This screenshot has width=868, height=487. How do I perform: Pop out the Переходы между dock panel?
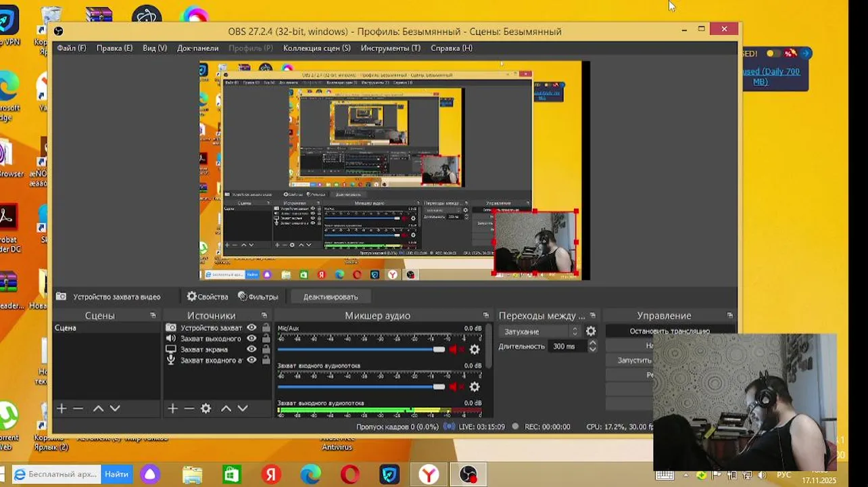click(593, 315)
